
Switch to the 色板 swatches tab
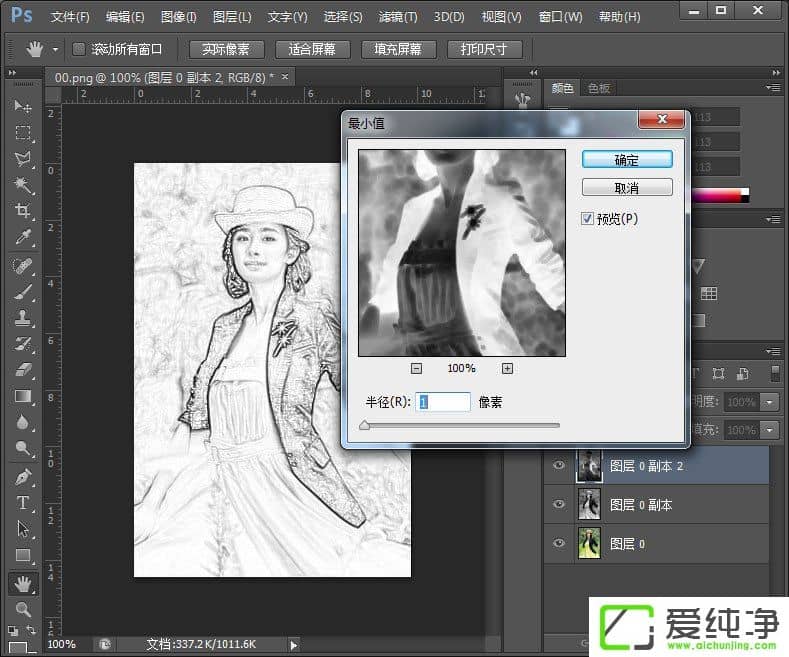pyautogui.click(x=599, y=88)
